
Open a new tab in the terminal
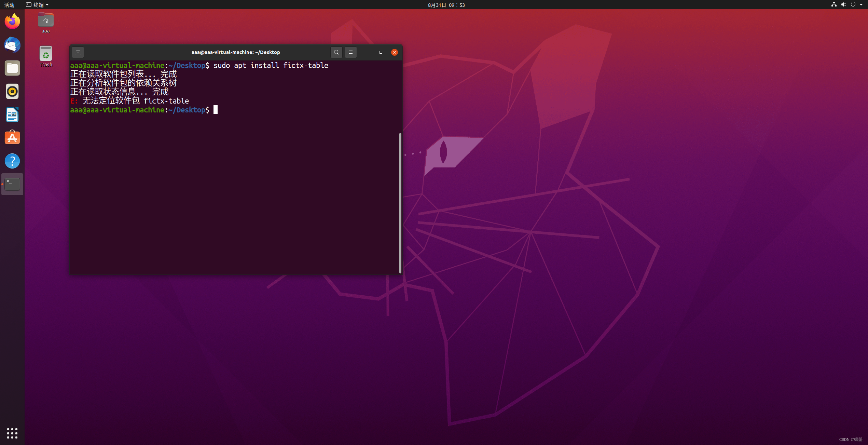coord(78,52)
